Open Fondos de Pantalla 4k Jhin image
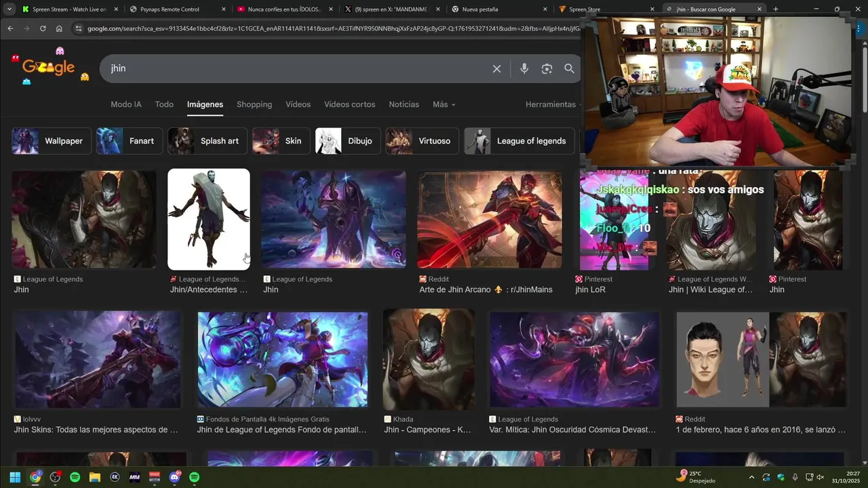This screenshot has width=868, height=488. (283, 359)
